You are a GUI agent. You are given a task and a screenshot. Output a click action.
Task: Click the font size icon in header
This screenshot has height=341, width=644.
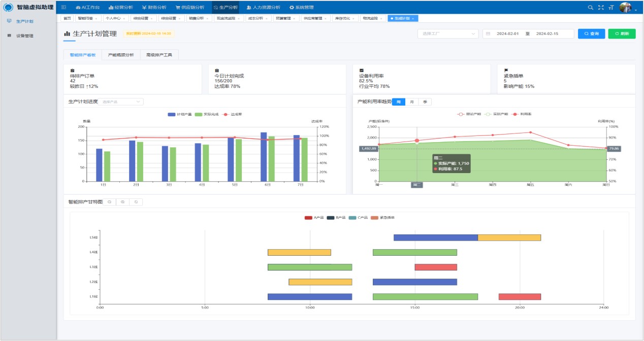coord(611,8)
